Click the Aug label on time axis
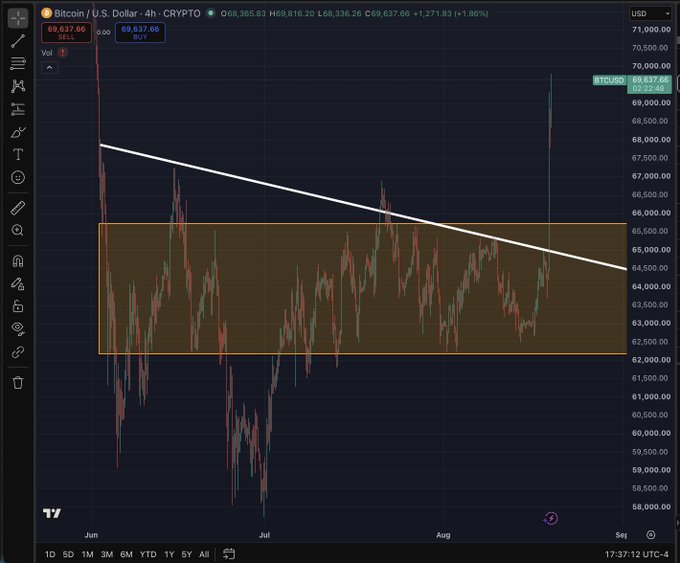 pyautogui.click(x=443, y=535)
